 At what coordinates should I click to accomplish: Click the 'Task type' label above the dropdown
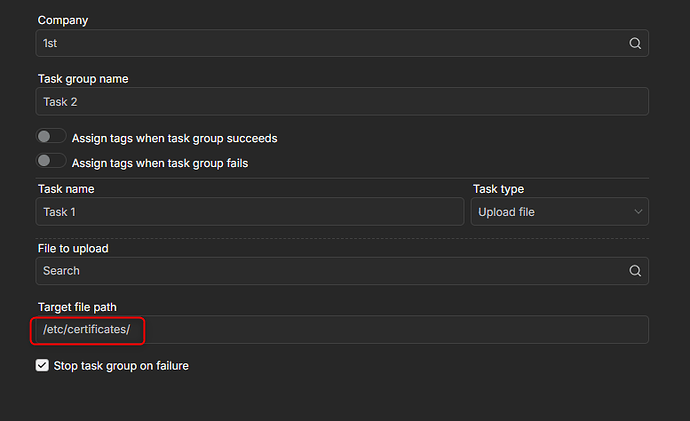pyautogui.click(x=498, y=189)
